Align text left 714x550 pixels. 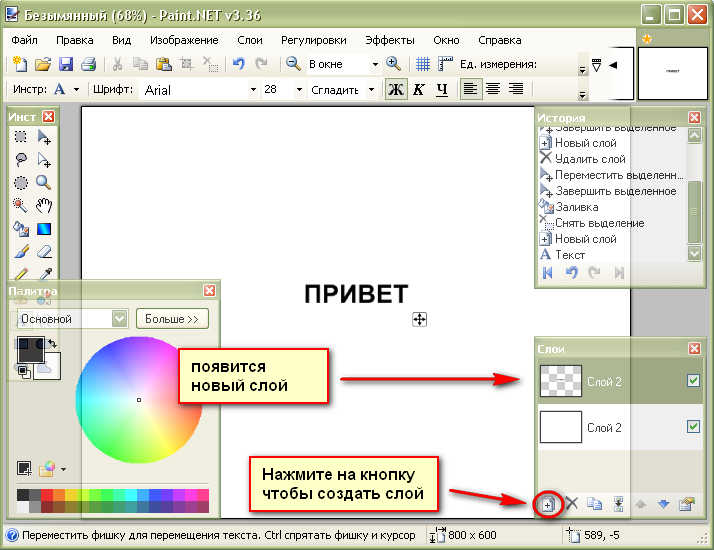click(x=470, y=89)
